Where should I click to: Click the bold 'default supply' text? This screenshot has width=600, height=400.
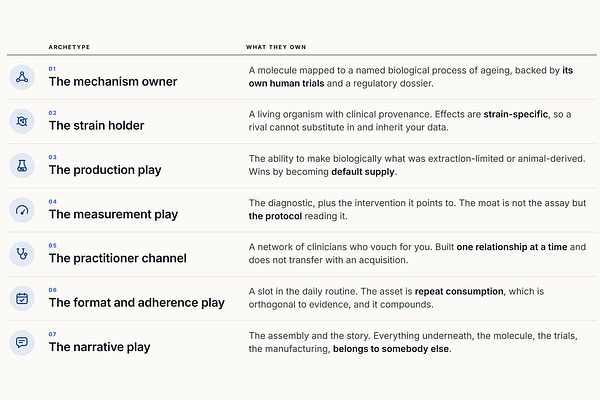click(363, 172)
